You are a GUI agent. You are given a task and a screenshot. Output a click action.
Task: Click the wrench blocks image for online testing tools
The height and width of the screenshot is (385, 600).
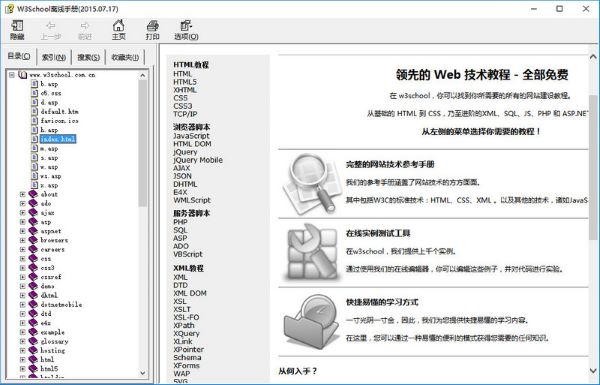pyautogui.click(x=312, y=253)
